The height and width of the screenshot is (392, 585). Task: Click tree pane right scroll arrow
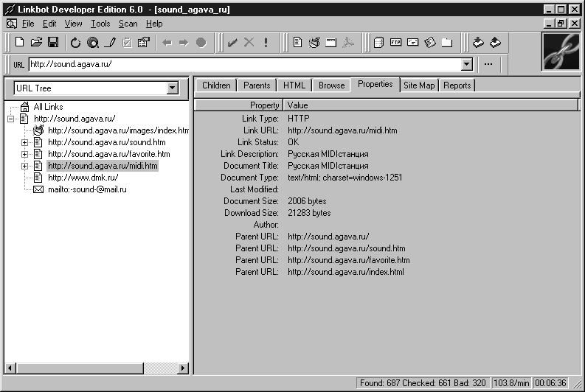click(x=183, y=368)
